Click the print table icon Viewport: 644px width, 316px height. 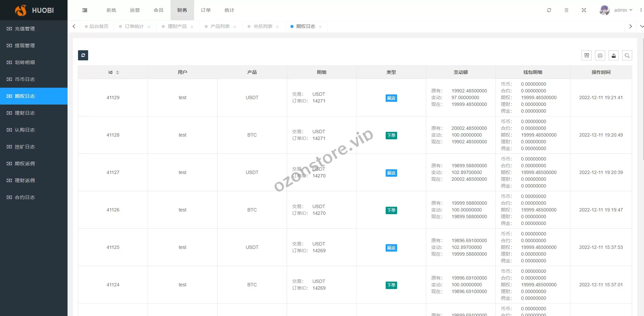[x=600, y=56]
